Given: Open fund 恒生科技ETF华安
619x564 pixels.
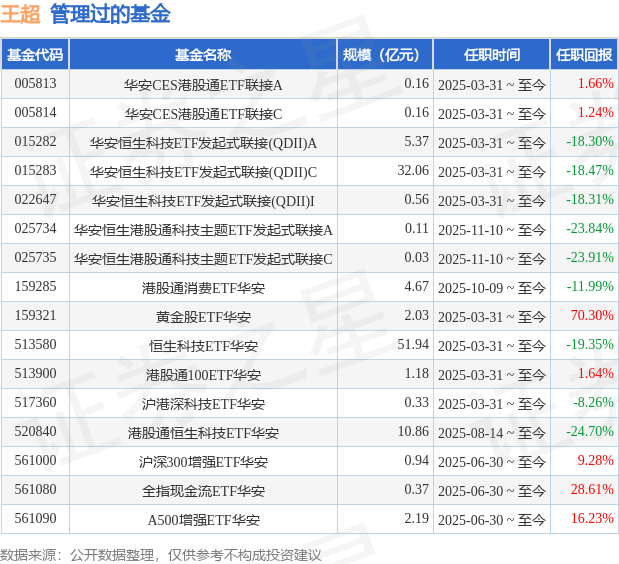Looking at the screenshot, I should click(203, 345).
